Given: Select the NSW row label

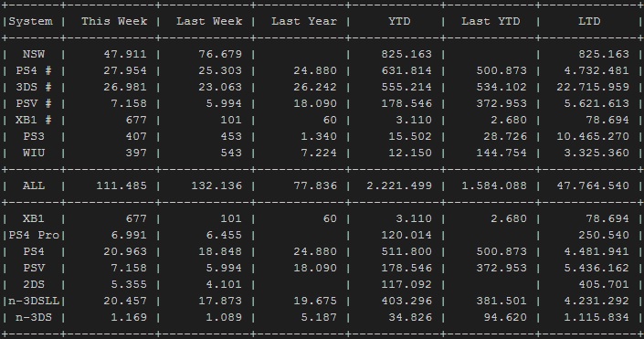Looking at the screenshot, I should (x=34, y=54).
